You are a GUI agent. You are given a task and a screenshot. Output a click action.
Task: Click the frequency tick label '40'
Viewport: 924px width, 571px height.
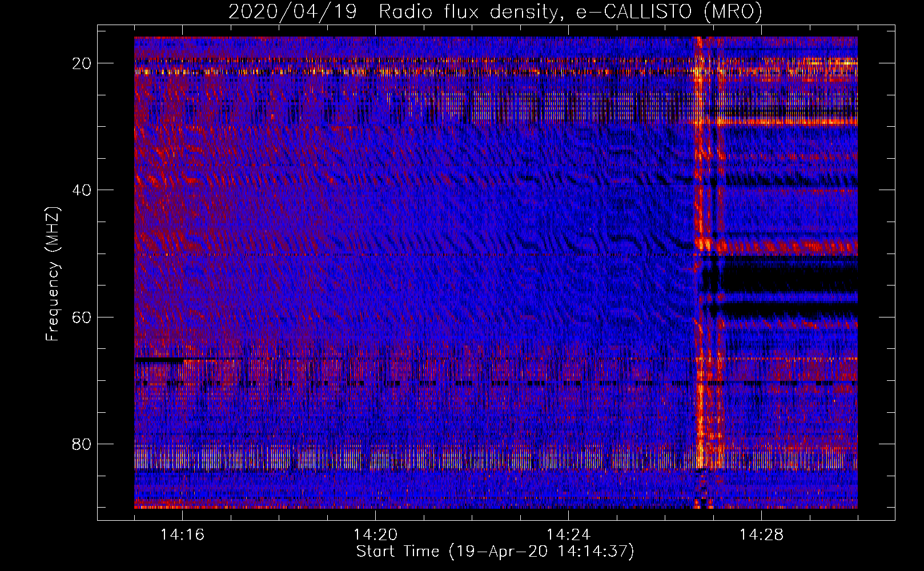[x=82, y=190]
